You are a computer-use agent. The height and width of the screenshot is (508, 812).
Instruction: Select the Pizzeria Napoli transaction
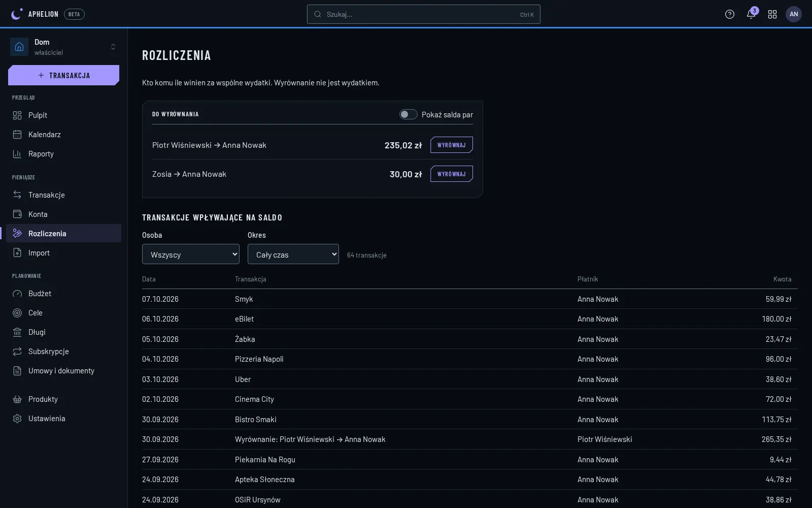point(470,359)
